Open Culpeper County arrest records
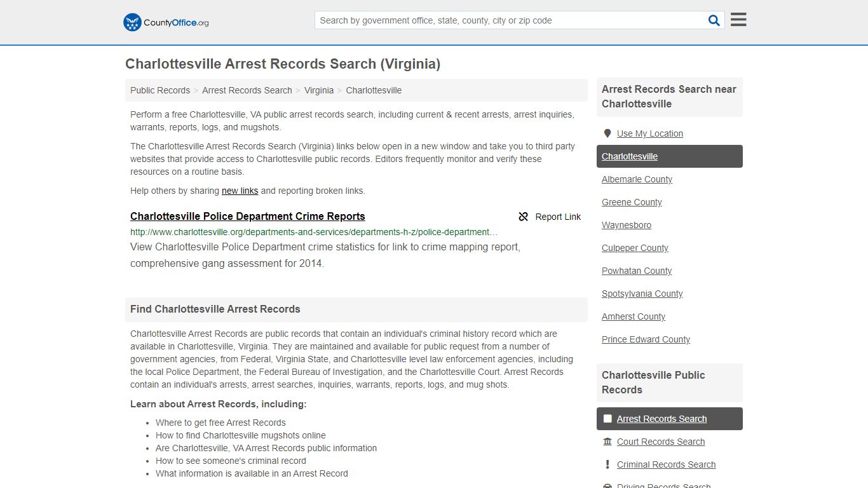 click(x=635, y=248)
